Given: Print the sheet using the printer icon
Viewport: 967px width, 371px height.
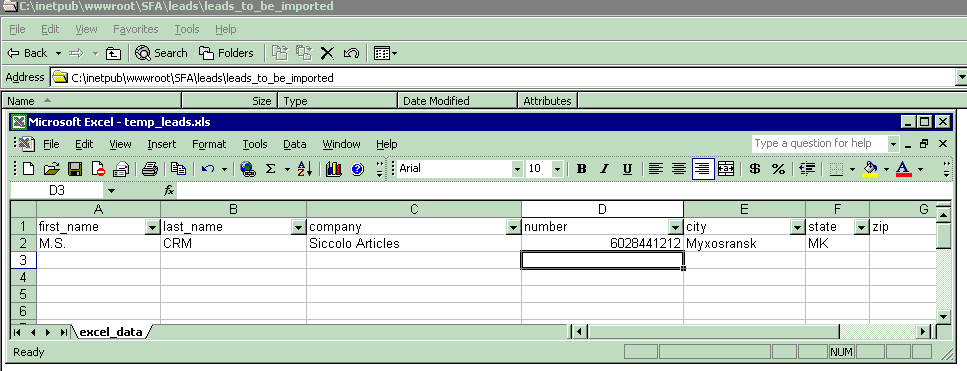Looking at the screenshot, I should pos(149,169).
